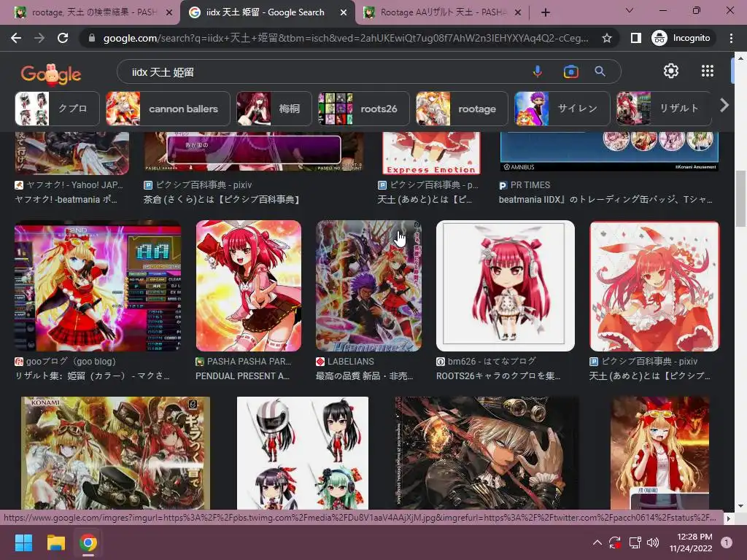The image size is (747, 560).
Task: Switch to the Rootage AAリザルト tab
Action: click(441, 12)
